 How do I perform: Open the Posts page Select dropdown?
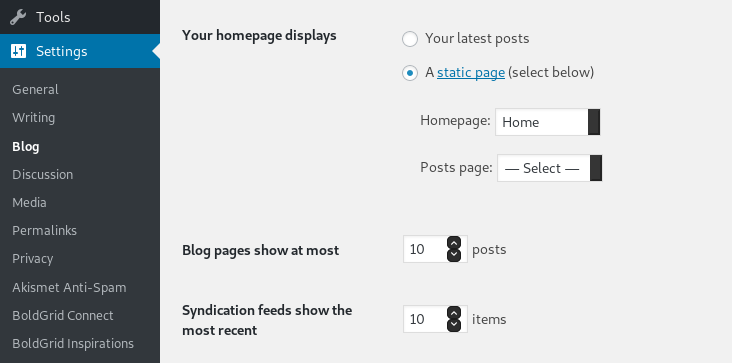coord(549,168)
